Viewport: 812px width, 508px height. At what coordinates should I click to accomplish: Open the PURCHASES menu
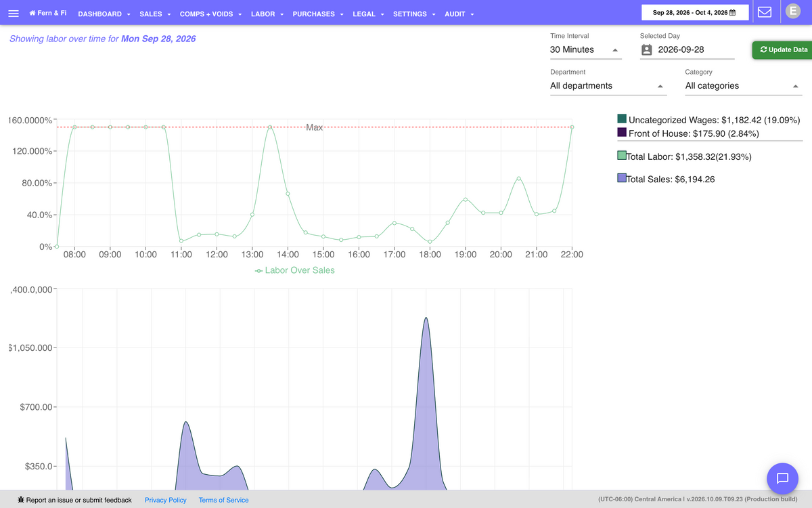(318, 14)
